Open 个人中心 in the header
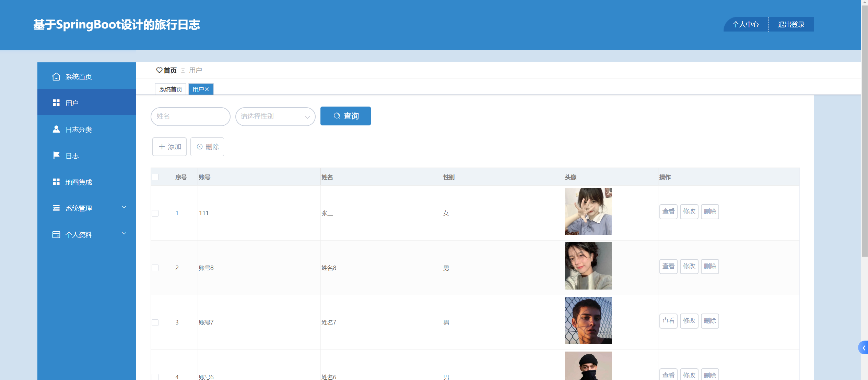 point(746,24)
